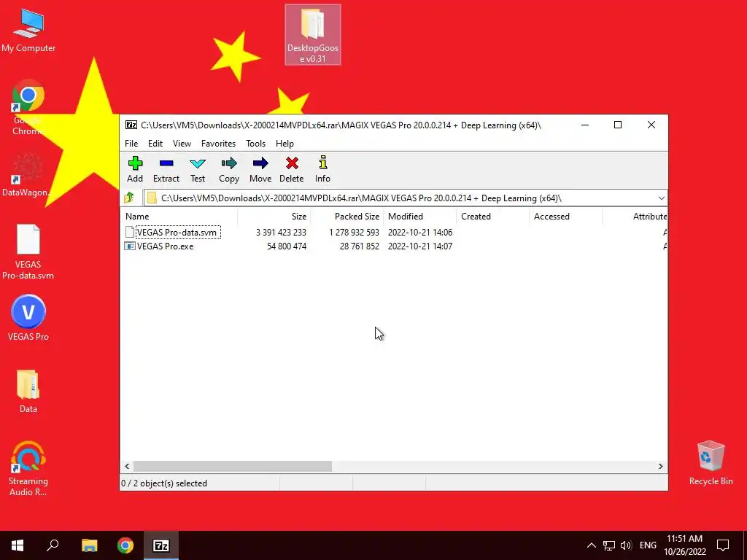Sort by Packed Size column header
The image size is (747, 560).
pyautogui.click(x=347, y=216)
